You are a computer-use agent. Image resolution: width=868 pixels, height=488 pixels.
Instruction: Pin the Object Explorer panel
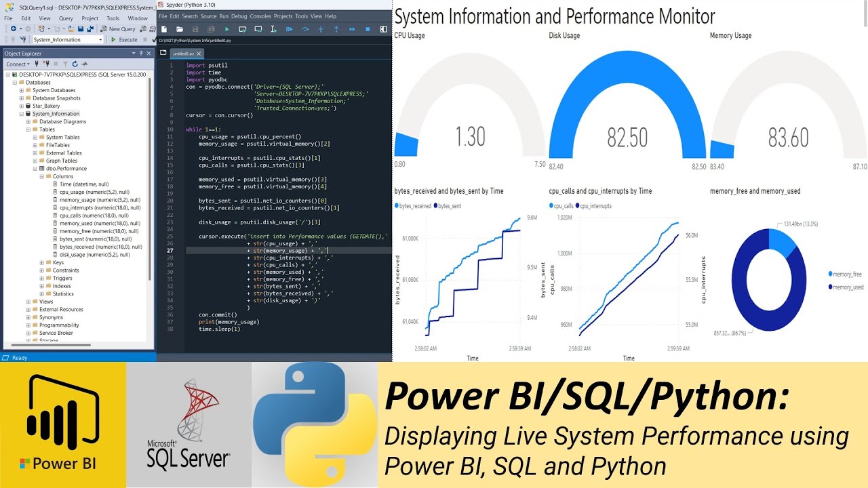(141, 53)
